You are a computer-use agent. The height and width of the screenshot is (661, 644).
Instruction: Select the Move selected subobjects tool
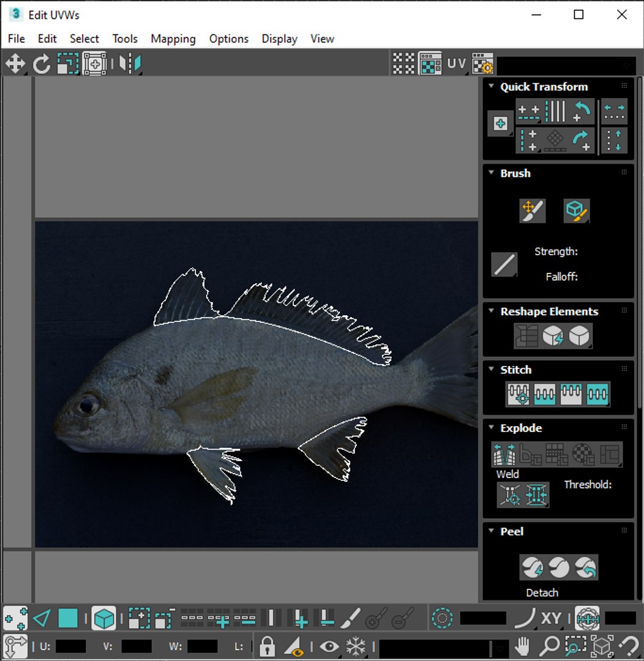point(15,64)
